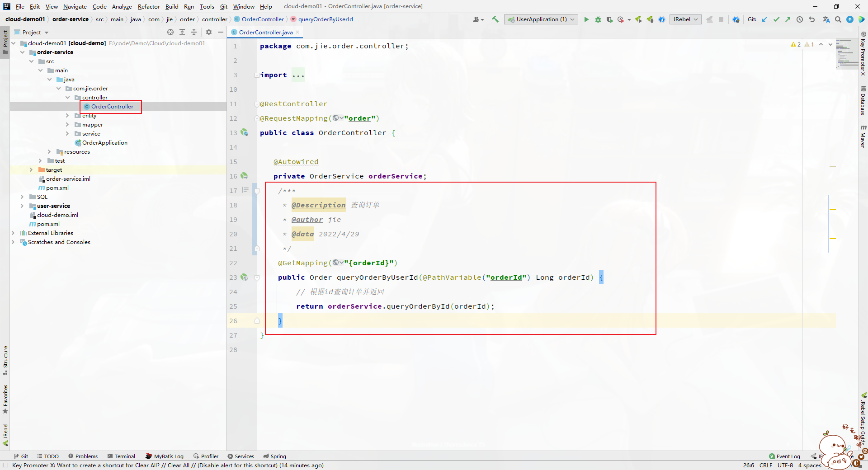The image size is (868, 470).
Task: Click the Translate icon in toolbar
Action: click(x=826, y=19)
